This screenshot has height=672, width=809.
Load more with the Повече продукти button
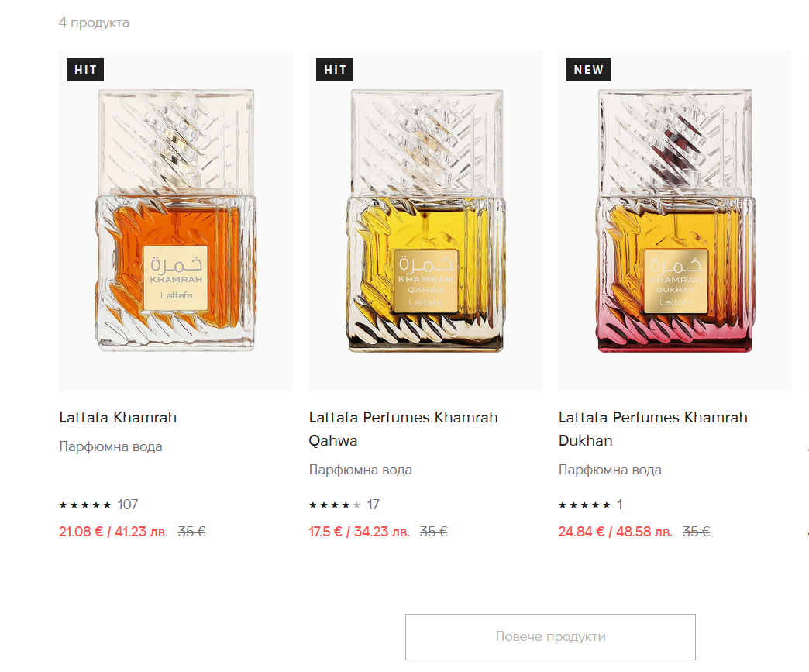550,637
